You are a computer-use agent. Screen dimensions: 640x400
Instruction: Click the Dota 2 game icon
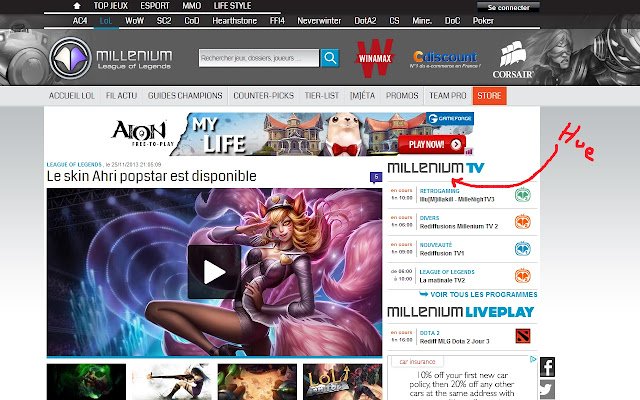523,336
